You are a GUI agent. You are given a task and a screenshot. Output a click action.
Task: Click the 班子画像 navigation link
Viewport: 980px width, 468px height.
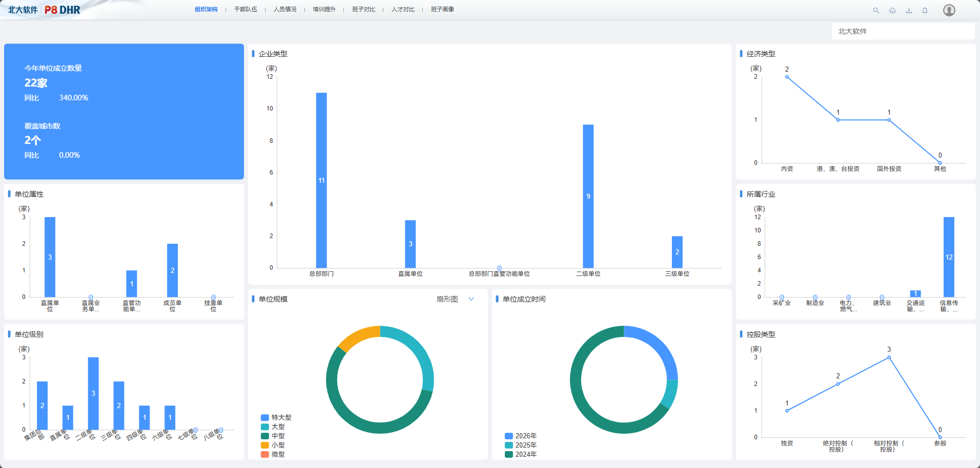(442, 9)
